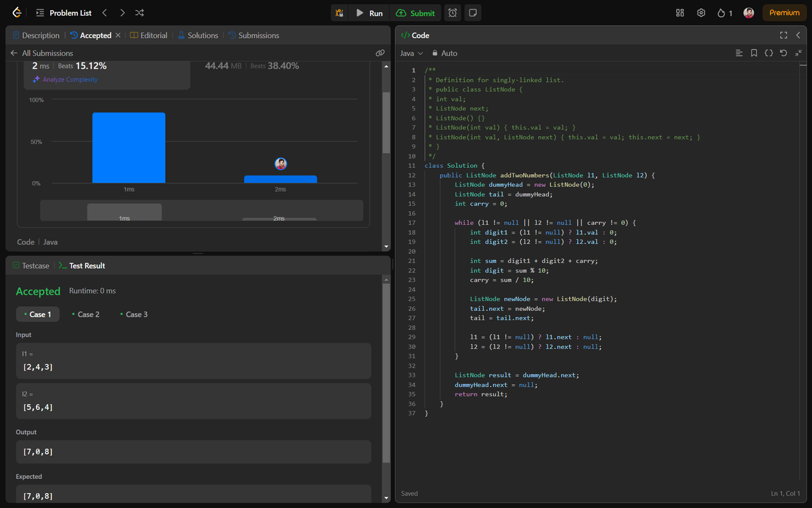Click the 2ms range in the chart minimap

(x=279, y=219)
